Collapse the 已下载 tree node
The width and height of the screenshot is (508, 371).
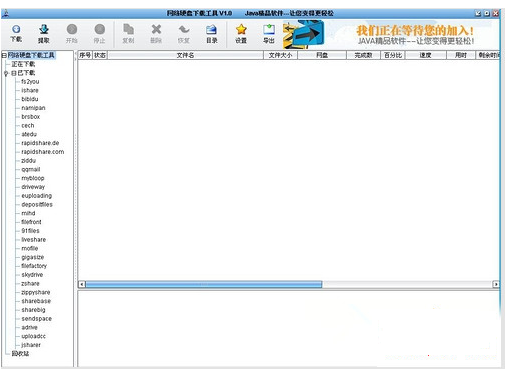[x=14, y=73]
